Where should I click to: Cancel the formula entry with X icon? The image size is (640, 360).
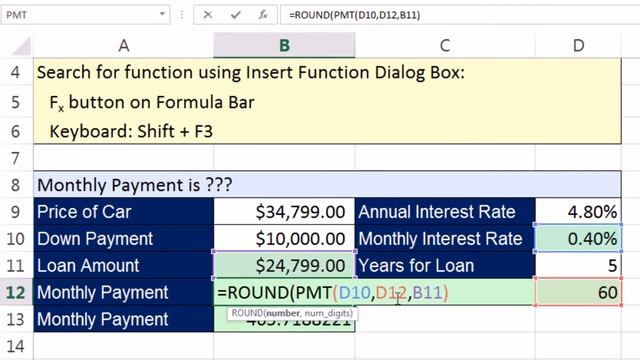207,15
